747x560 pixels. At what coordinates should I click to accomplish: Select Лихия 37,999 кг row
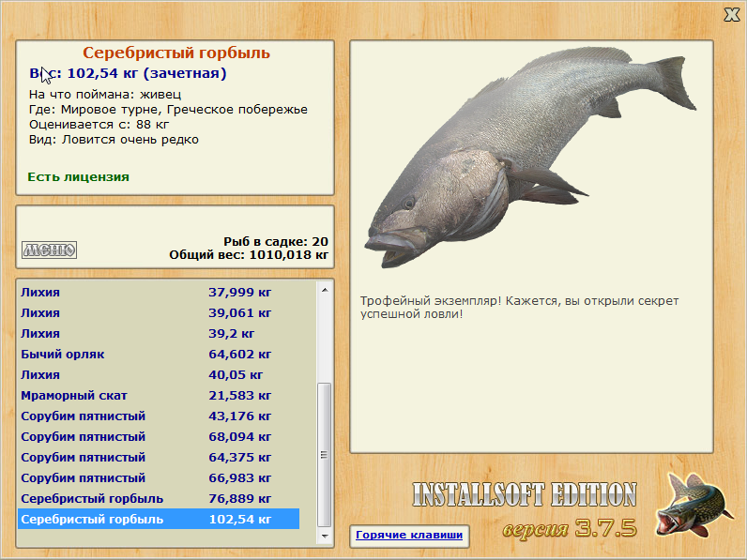click(159, 292)
